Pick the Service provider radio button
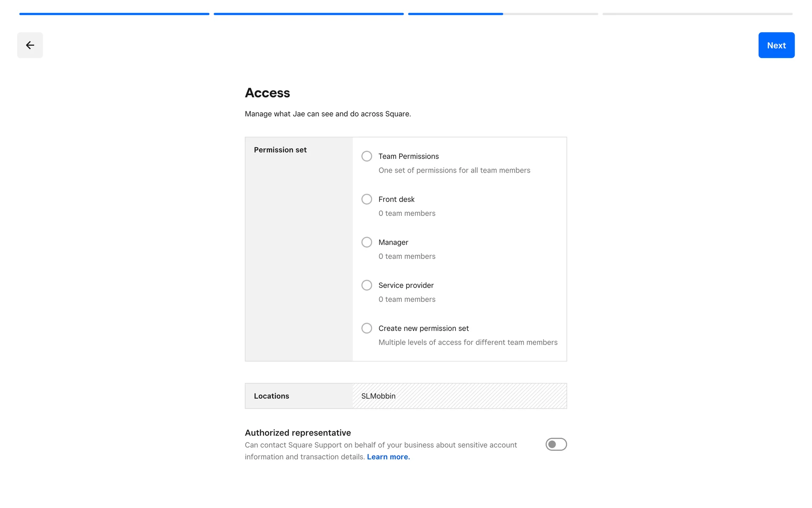Screen dimensions: 812x508 click(367, 285)
